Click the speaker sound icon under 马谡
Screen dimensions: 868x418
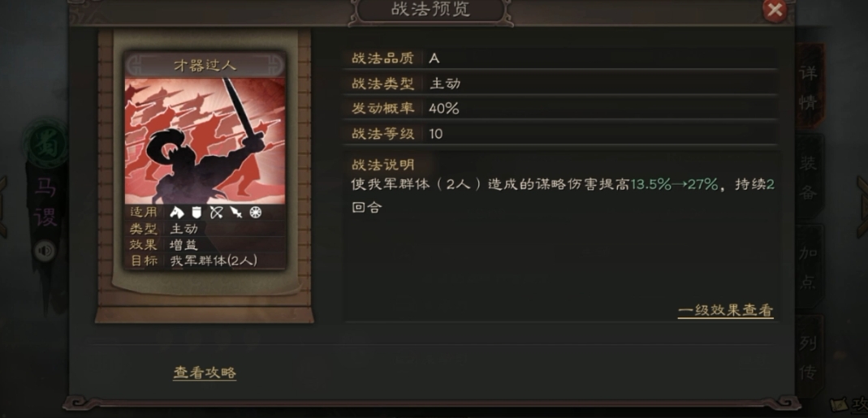(45, 252)
